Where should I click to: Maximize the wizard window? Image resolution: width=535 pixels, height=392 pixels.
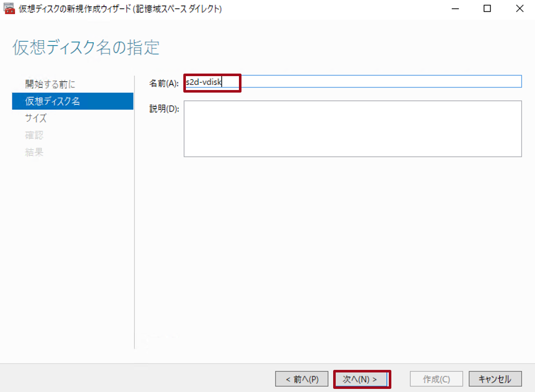click(x=487, y=8)
